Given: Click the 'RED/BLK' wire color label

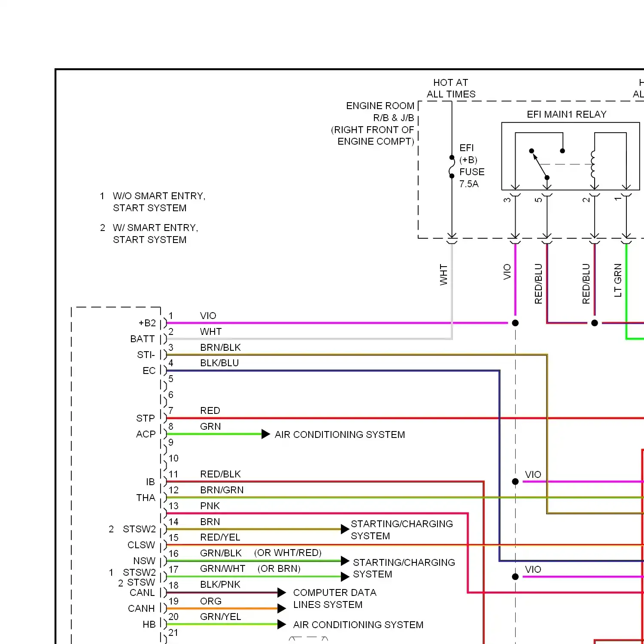Looking at the screenshot, I should [x=220, y=474].
